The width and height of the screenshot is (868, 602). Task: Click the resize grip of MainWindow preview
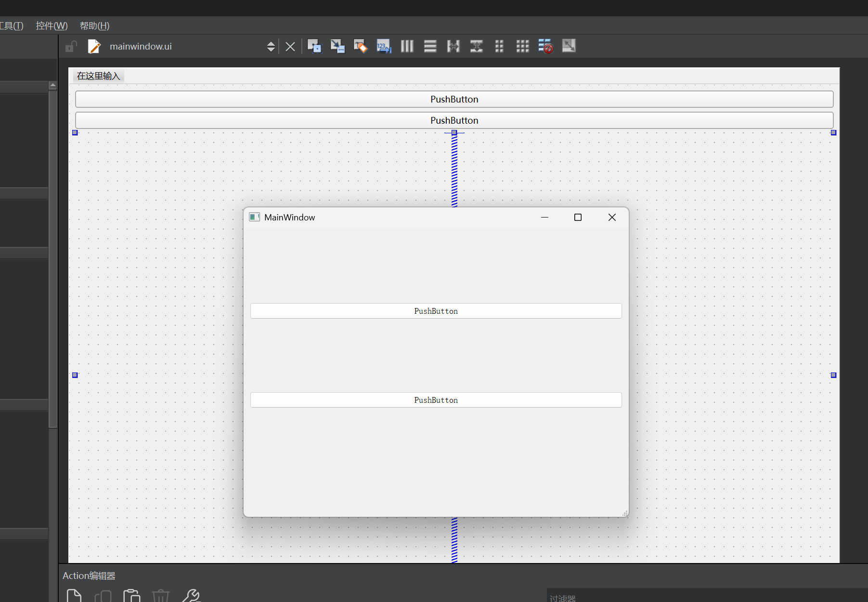[625, 513]
